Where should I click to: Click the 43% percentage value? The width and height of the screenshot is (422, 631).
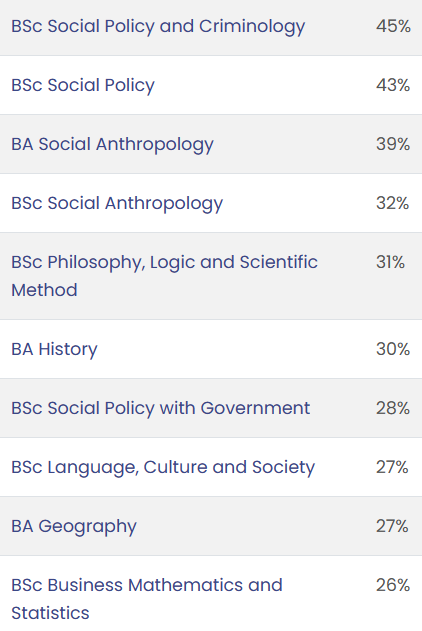tap(393, 85)
